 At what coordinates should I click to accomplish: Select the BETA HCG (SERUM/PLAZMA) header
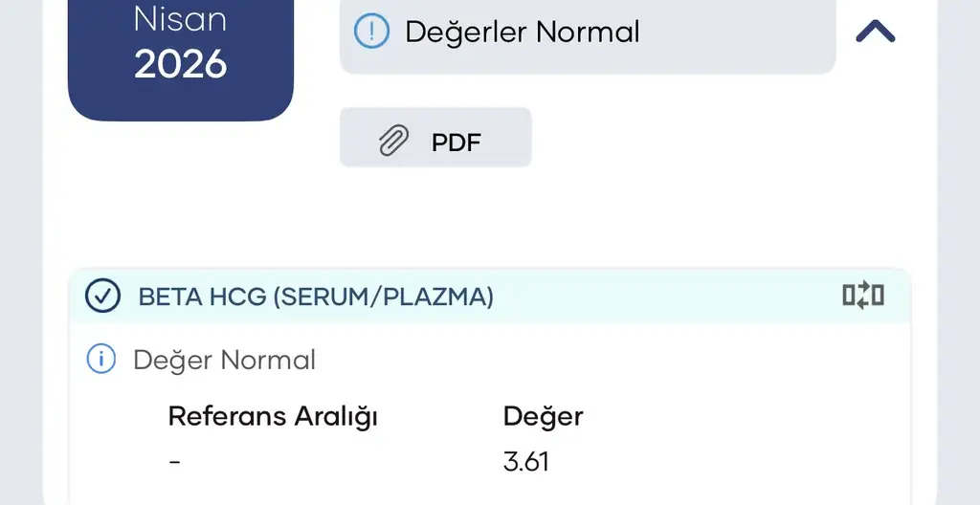coord(489,296)
